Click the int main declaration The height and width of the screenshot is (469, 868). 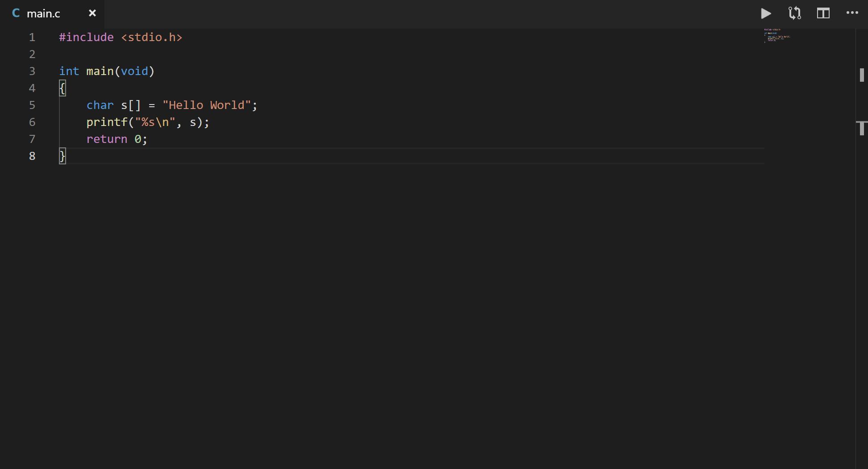point(86,71)
